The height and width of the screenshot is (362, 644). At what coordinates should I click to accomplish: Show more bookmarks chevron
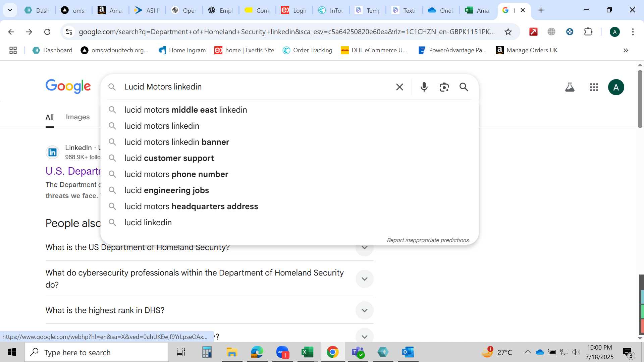626,50
